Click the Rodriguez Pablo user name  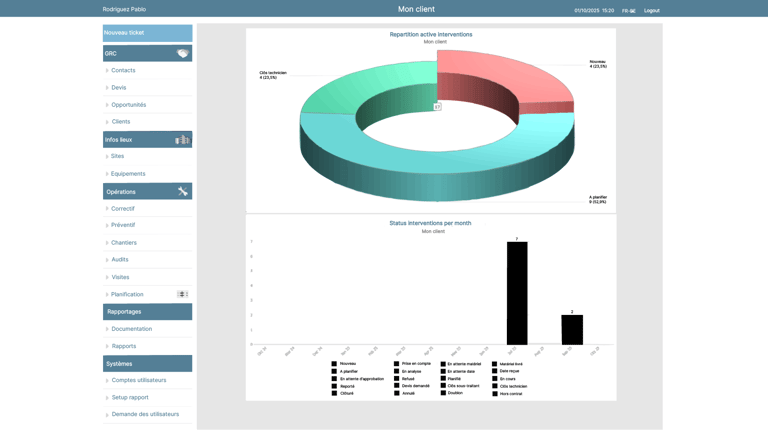click(124, 9)
